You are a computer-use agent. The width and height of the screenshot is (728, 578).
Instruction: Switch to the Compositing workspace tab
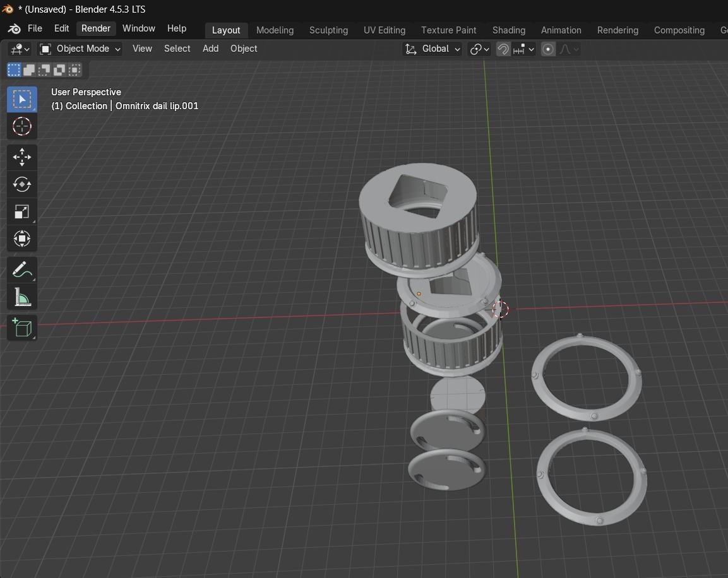679,30
